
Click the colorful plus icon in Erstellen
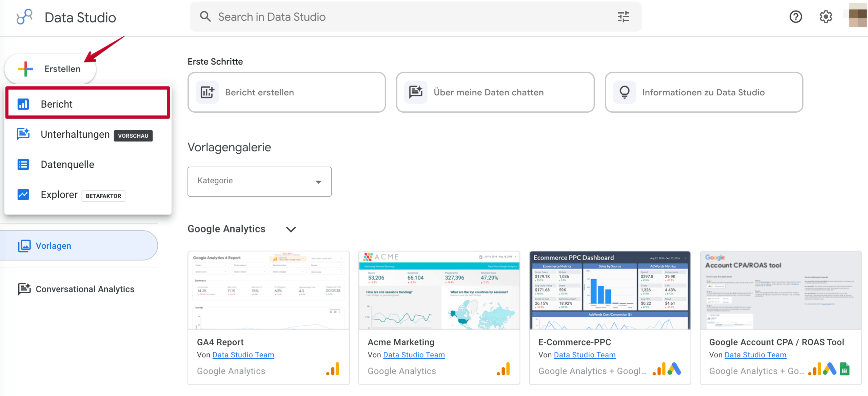tap(25, 69)
